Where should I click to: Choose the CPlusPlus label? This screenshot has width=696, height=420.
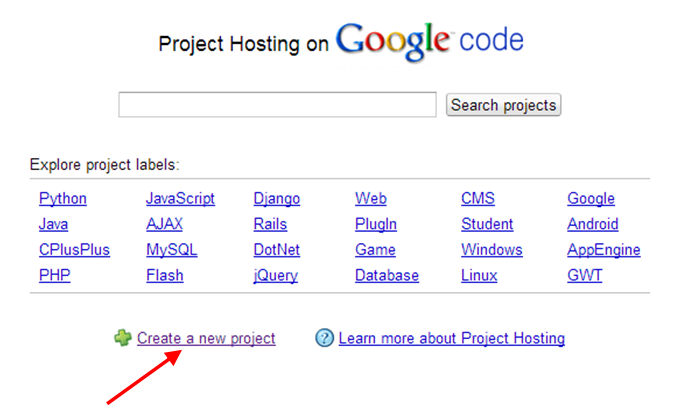click(x=74, y=250)
